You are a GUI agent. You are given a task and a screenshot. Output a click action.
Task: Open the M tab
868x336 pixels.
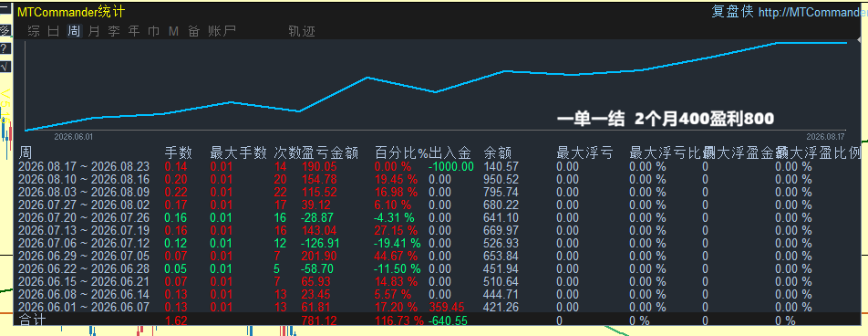(173, 32)
